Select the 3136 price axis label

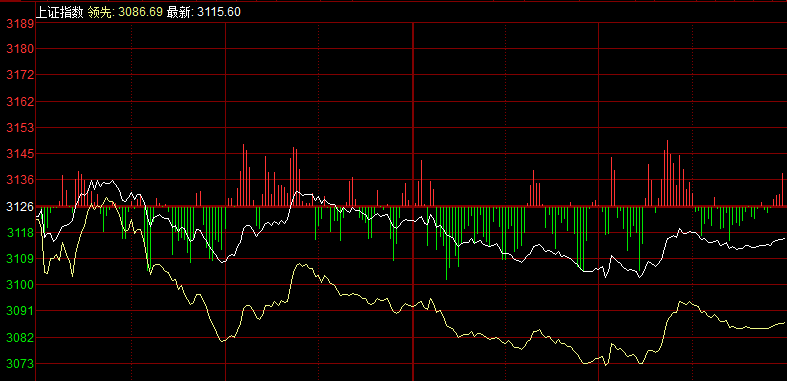21,180
